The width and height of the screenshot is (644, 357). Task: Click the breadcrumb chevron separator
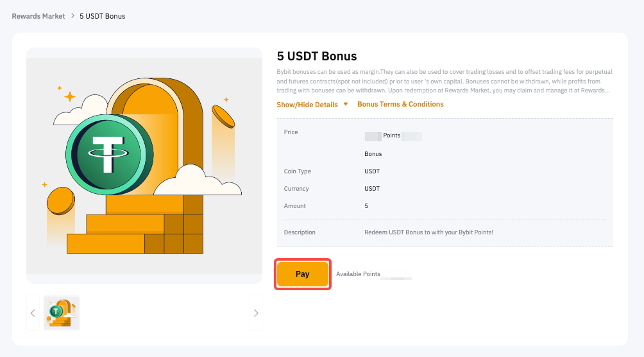(72, 16)
